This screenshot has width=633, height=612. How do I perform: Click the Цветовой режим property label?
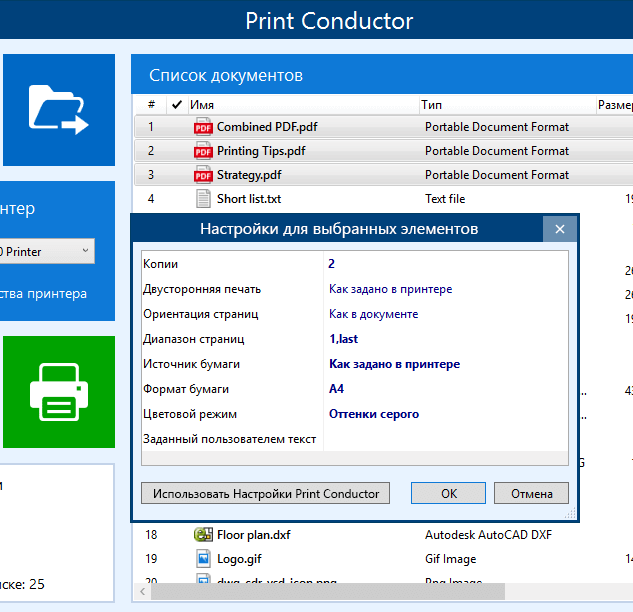coord(190,414)
